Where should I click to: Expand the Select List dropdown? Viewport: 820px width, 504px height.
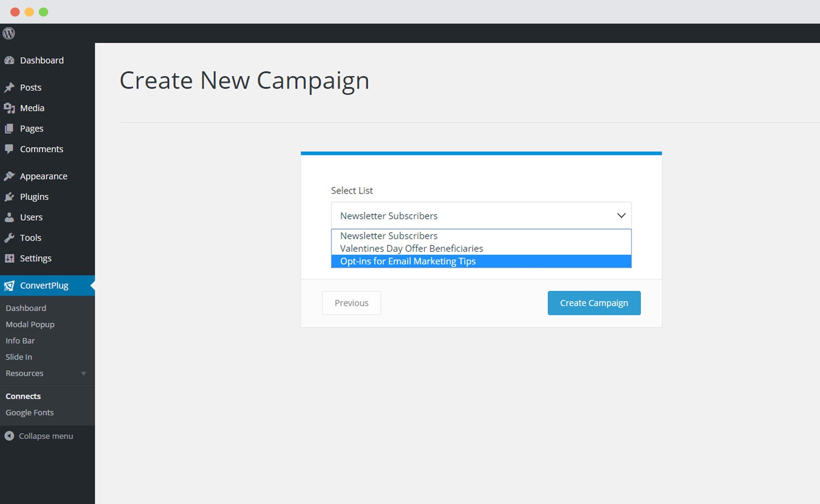481,215
